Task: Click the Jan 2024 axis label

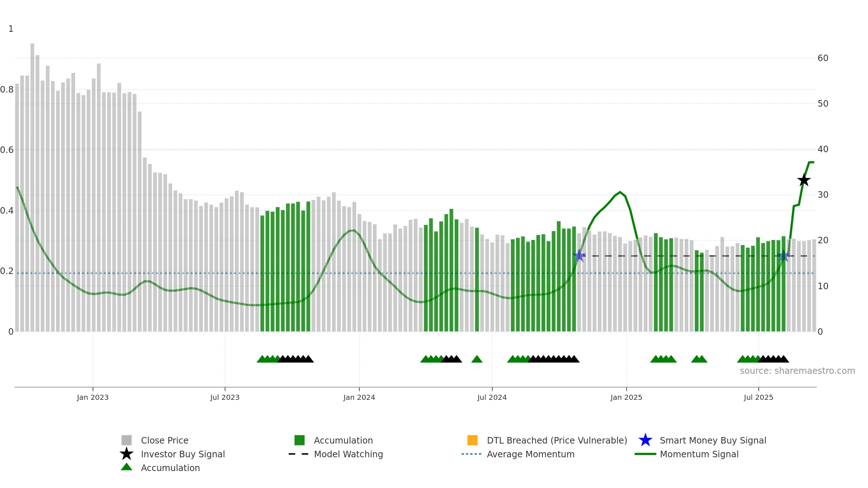Action: 359,398
